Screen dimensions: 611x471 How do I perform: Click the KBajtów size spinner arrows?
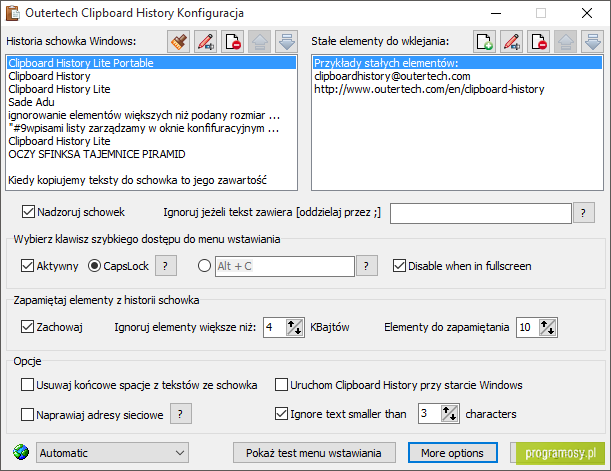295,327
